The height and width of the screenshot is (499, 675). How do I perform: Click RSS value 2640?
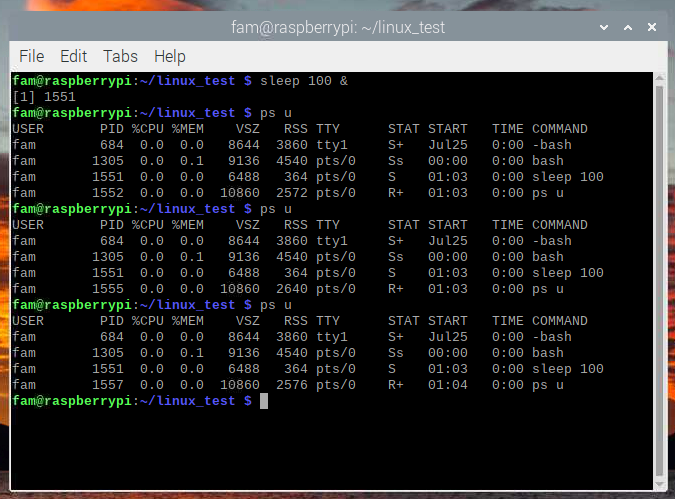pos(291,289)
